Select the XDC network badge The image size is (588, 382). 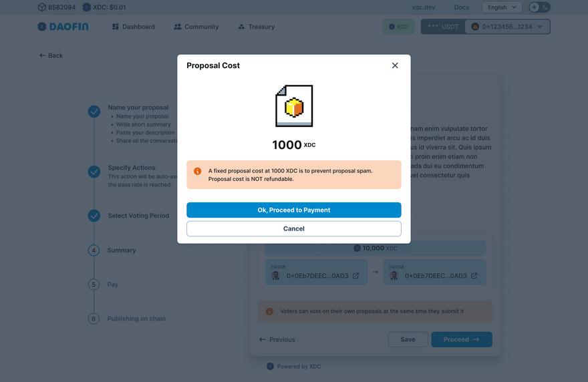click(x=398, y=27)
